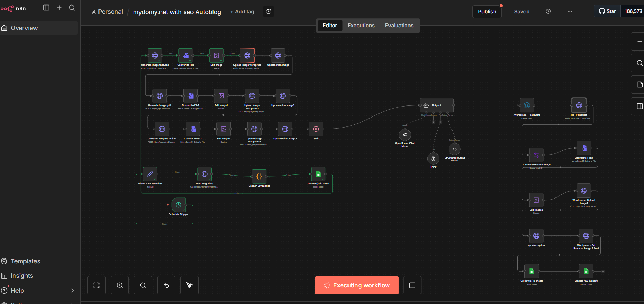Stop the executing workflow square button
Screen dimensions: 644x304
point(412,285)
